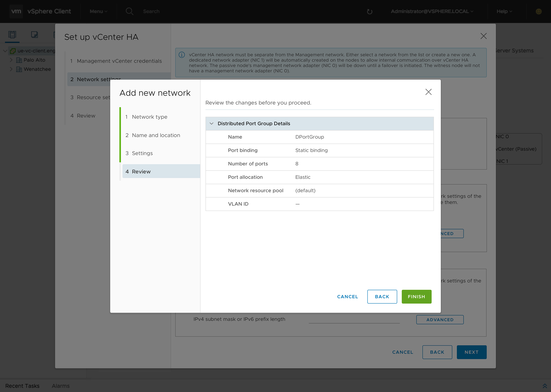Screen dimensions: 551x392
Task: Click Cancel in Set up vCenter HA wizard
Action: [x=403, y=352]
